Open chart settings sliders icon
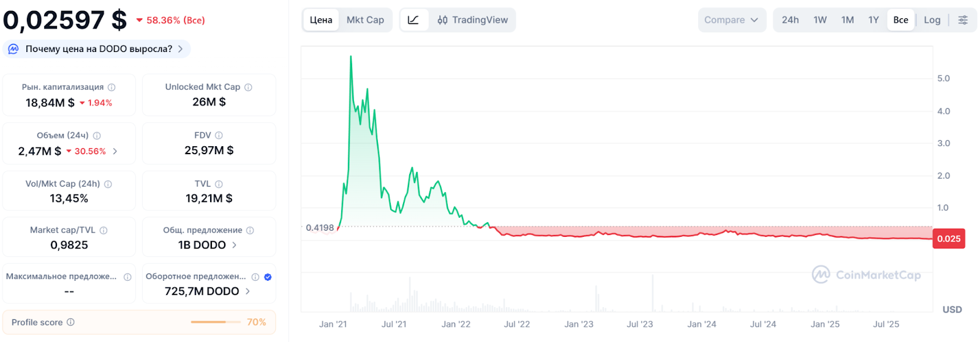Image resolution: width=980 pixels, height=342 pixels. point(963,20)
